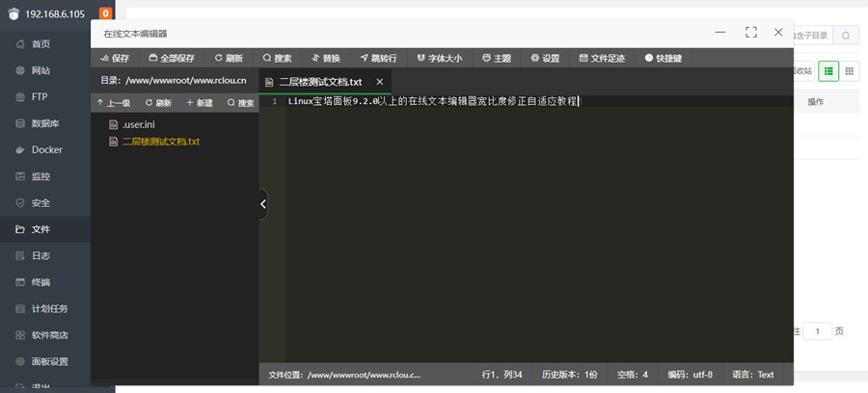Search files in the directory panel
Screen dimensions: 868x393
click(240, 103)
